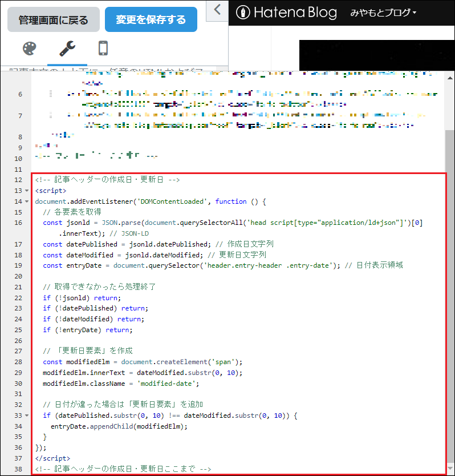Screen dimensions: 455x476
Task: Click const datePublished on line 17
Action: 80,244
